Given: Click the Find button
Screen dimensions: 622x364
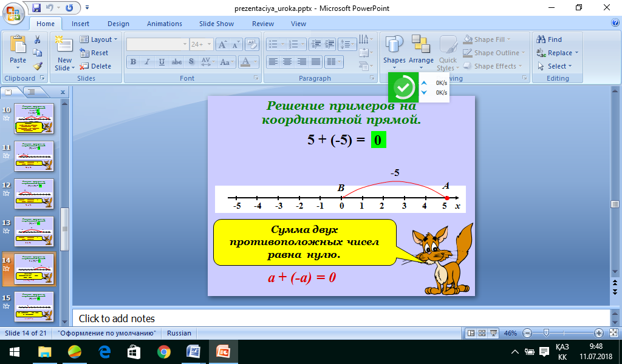Looking at the screenshot, I should (x=549, y=39).
